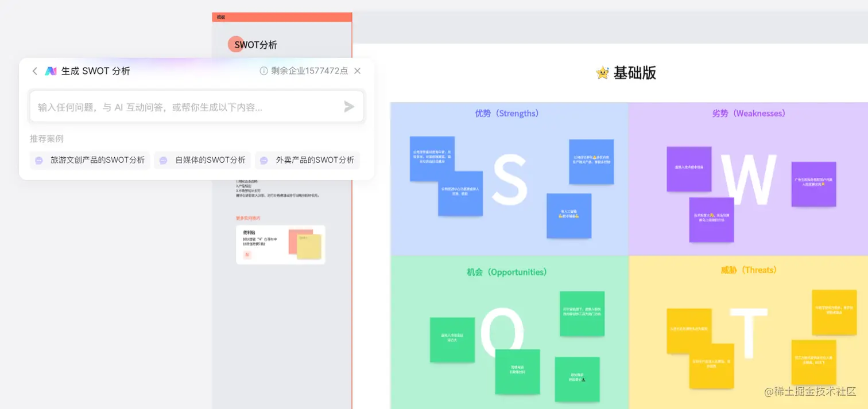Select the 生成 SWOT 分析 title

(95, 71)
